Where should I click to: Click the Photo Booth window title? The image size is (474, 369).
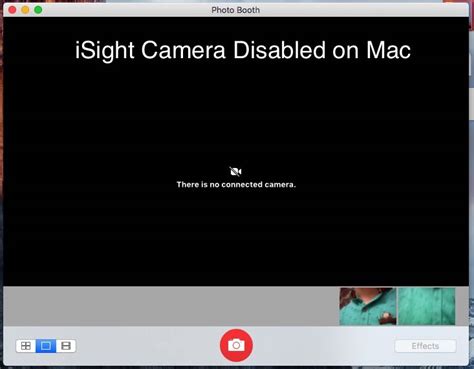(235, 10)
